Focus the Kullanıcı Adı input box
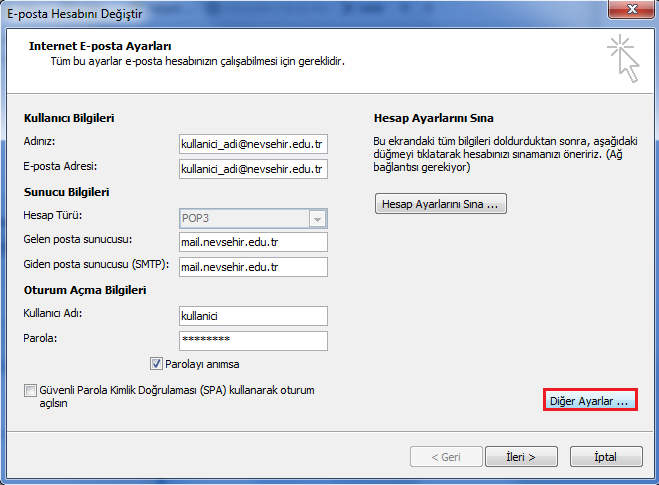 click(x=253, y=316)
